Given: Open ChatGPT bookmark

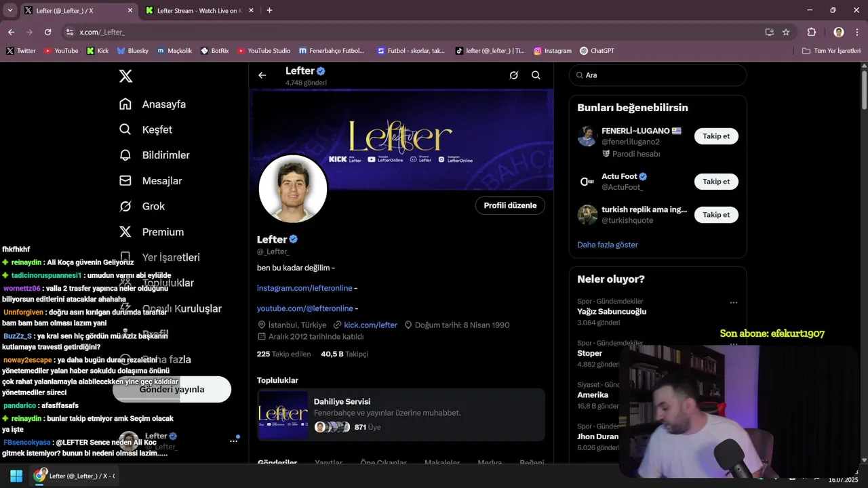Looking at the screenshot, I should (597, 51).
